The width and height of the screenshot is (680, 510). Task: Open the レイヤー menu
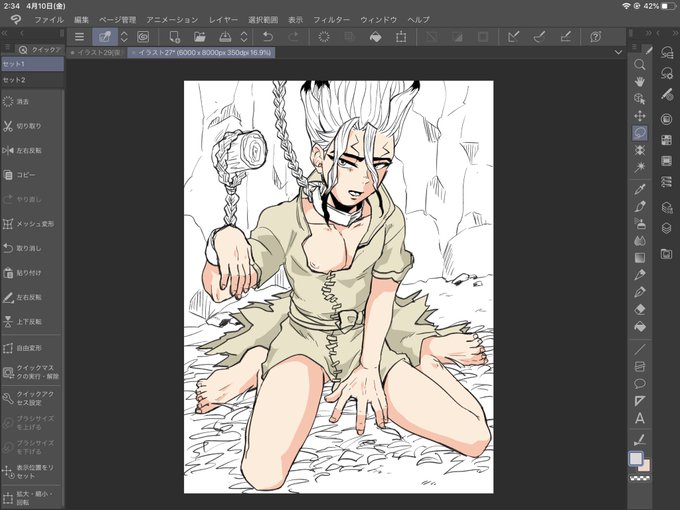(x=223, y=20)
